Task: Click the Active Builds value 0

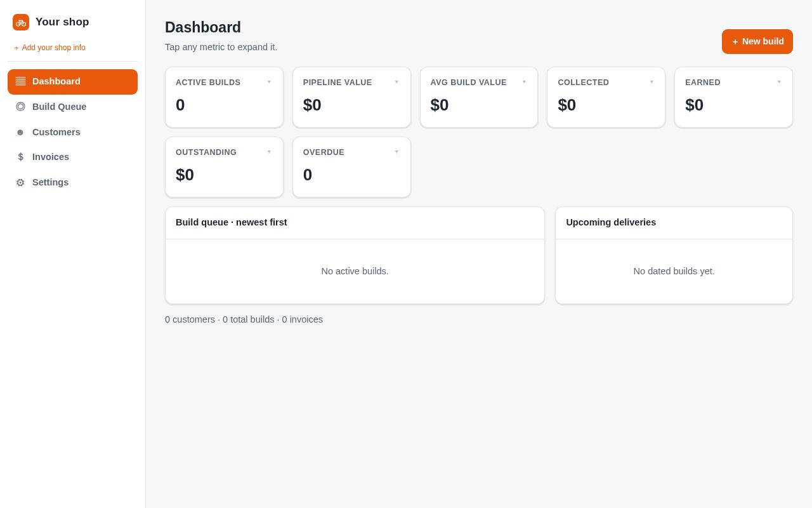Action: pyautogui.click(x=180, y=105)
